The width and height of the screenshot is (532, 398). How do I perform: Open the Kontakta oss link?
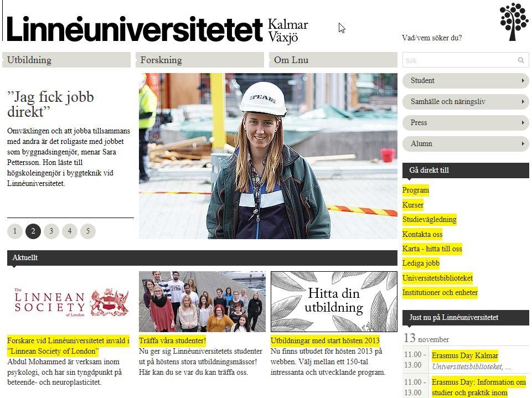[x=422, y=234]
